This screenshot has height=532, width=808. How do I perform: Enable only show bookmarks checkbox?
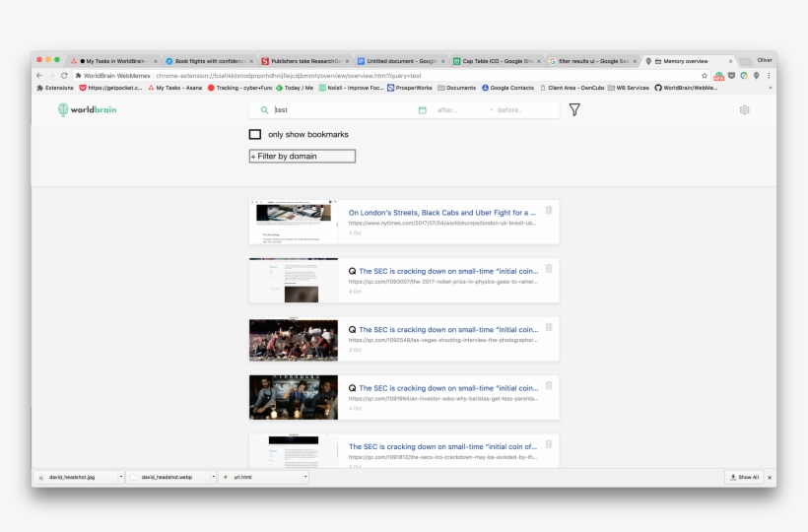click(255, 134)
